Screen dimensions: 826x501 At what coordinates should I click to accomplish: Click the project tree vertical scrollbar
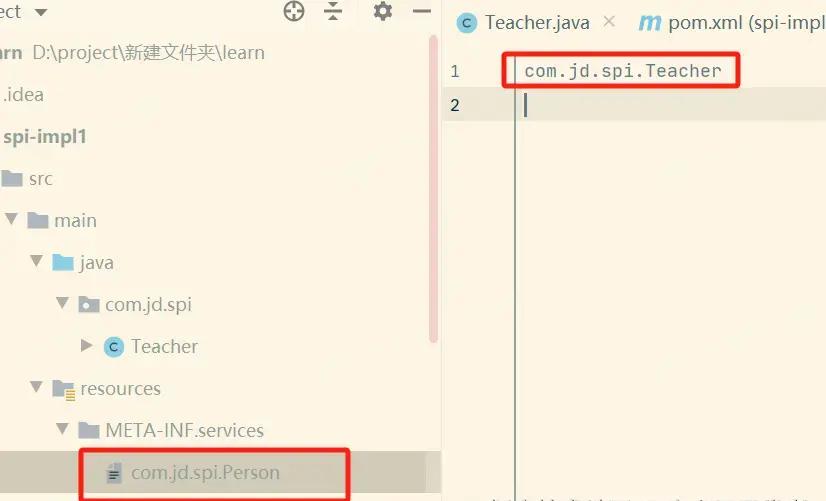pos(434,190)
